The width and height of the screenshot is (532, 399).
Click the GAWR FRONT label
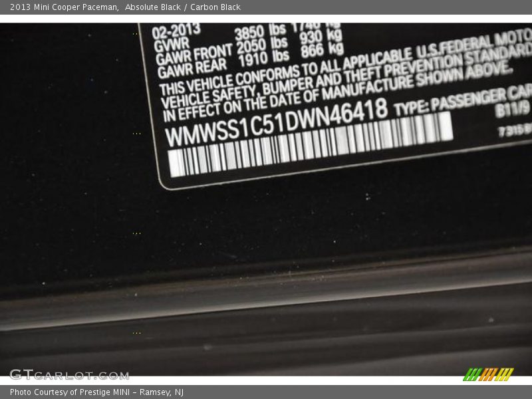click(194, 54)
